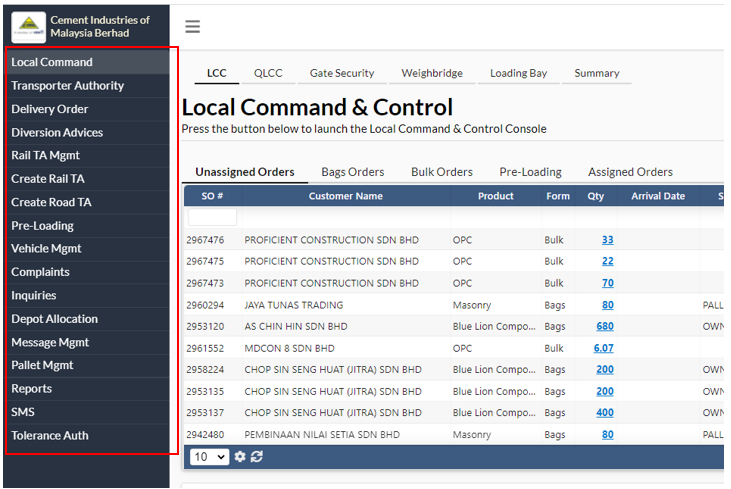Switch to Bulk Orders tab
This screenshot has height=489, width=731.
pos(442,172)
